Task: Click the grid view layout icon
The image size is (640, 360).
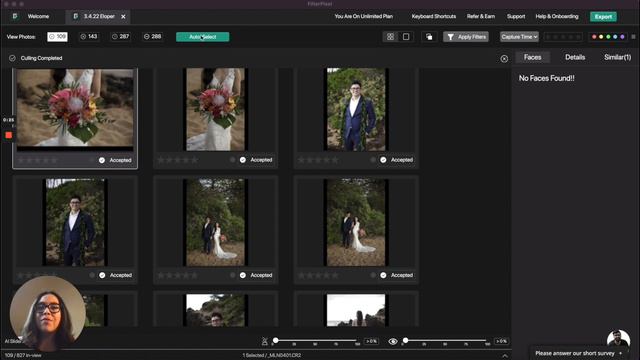Action: [390, 37]
